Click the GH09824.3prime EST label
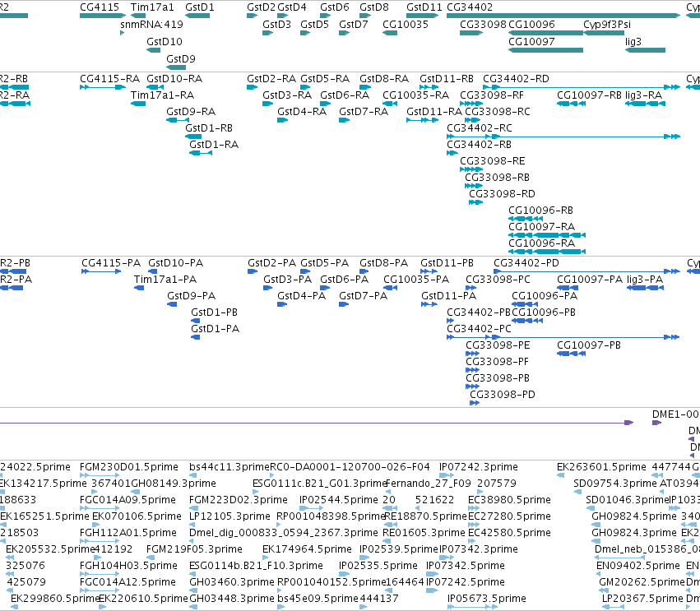This screenshot has height=611, width=700. click(x=634, y=533)
